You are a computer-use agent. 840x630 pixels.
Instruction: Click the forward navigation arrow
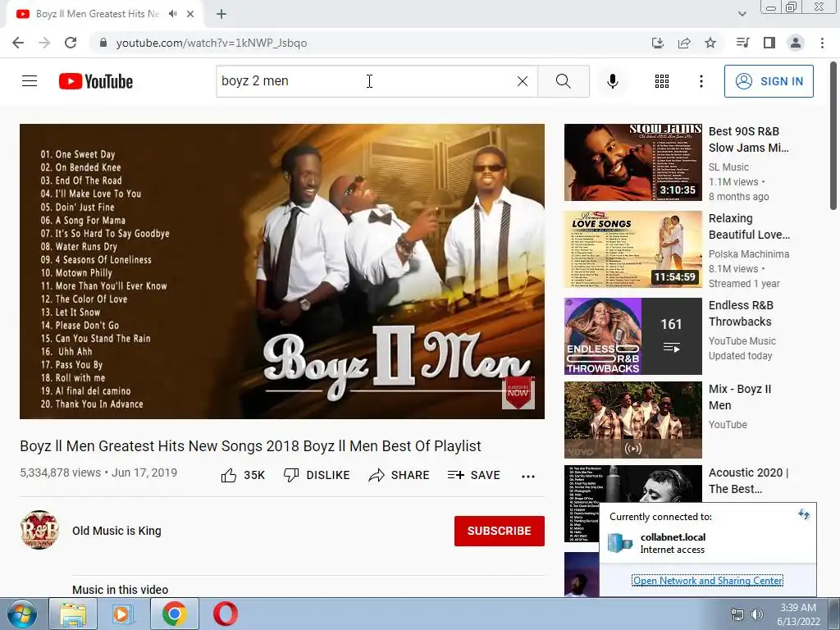pyautogui.click(x=44, y=43)
